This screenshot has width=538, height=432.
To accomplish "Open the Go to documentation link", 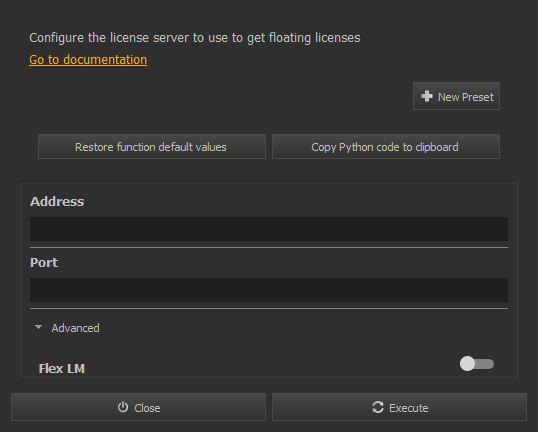I will 88,60.
